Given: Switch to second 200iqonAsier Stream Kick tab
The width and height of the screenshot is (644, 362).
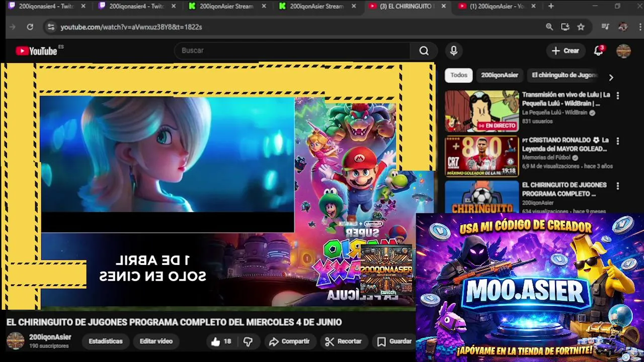Looking at the screenshot, I should pyautogui.click(x=317, y=6).
